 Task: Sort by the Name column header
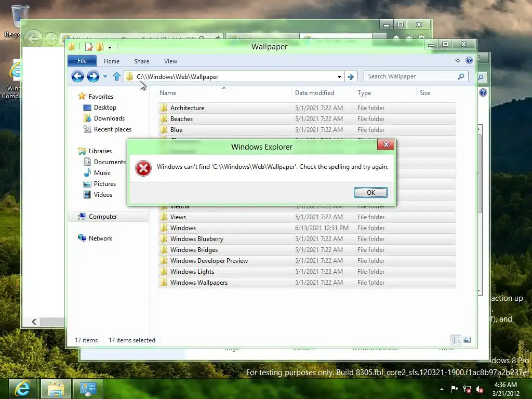[x=224, y=92]
